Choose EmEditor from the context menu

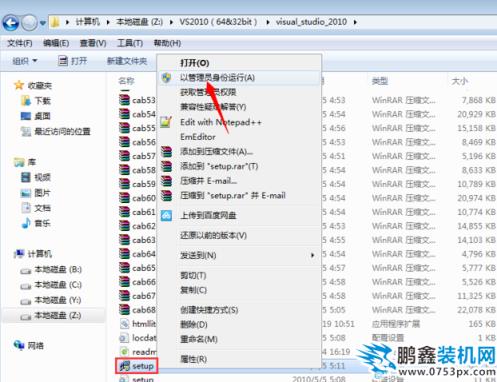coord(198,137)
